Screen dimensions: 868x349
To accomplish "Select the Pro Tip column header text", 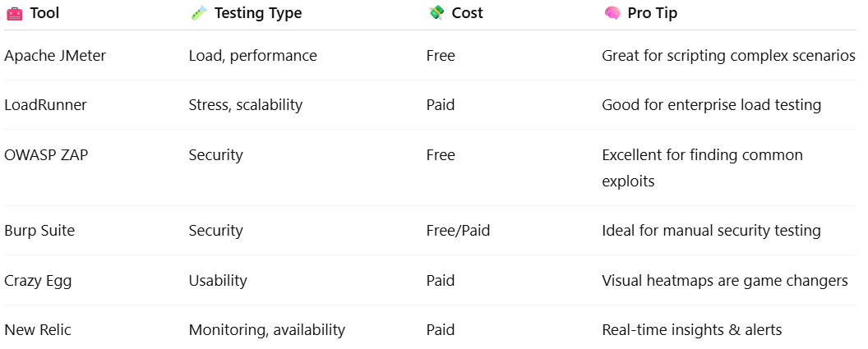I will tap(652, 12).
